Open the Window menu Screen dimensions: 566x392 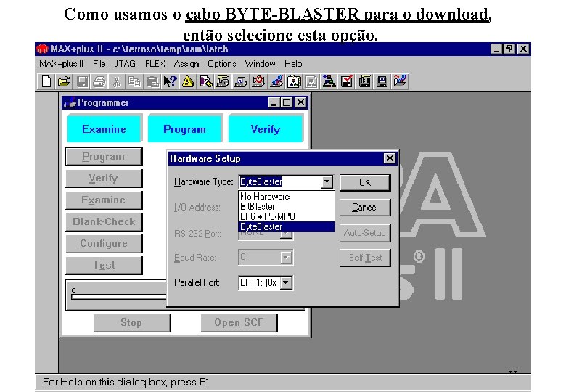coord(260,64)
